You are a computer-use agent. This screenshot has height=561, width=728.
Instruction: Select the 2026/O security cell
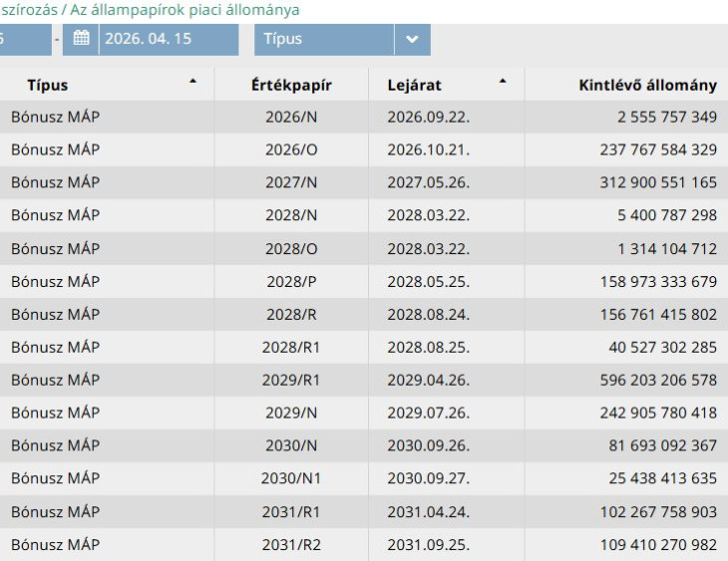tap(291, 149)
